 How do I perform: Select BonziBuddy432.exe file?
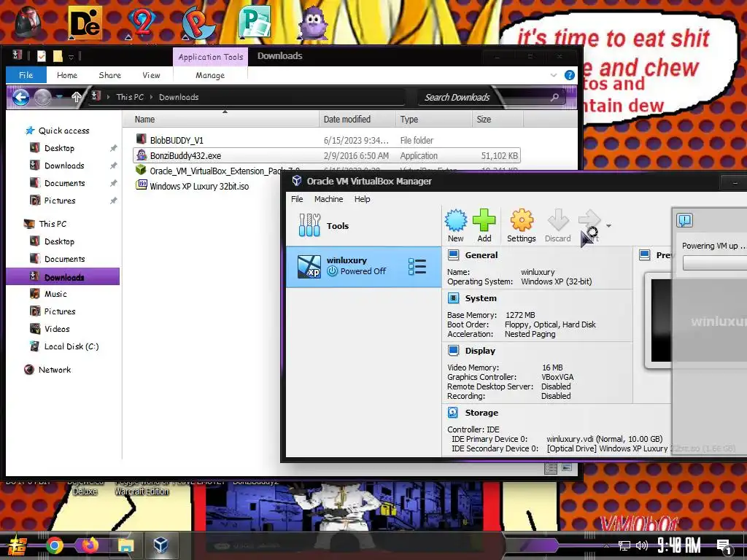pyautogui.click(x=327, y=156)
